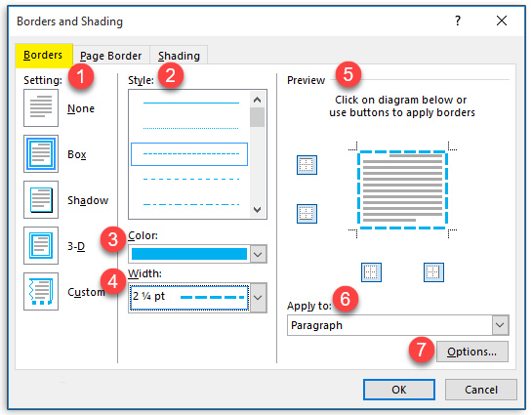The image size is (532, 415).
Task: Click the Style list scroll down arrow
Action: 257,210
